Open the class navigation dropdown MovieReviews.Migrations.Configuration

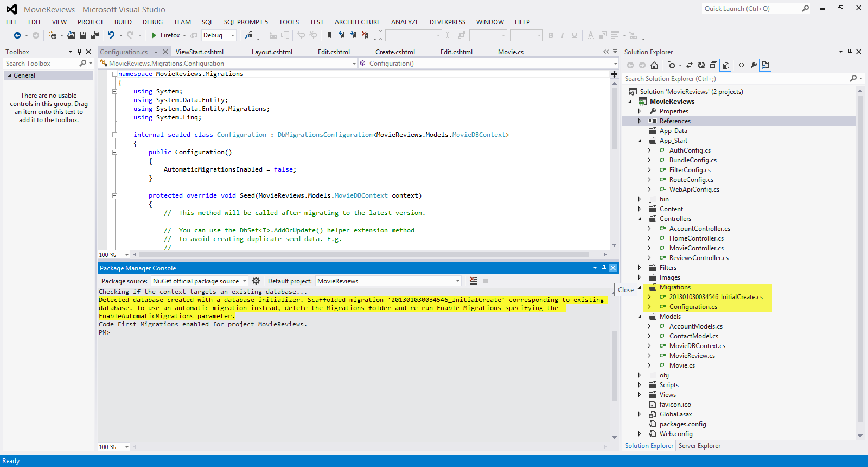[x=228, y=64]
